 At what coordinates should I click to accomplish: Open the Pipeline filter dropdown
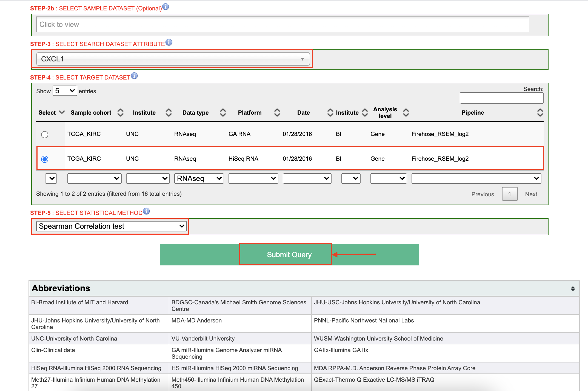(476, 178)
